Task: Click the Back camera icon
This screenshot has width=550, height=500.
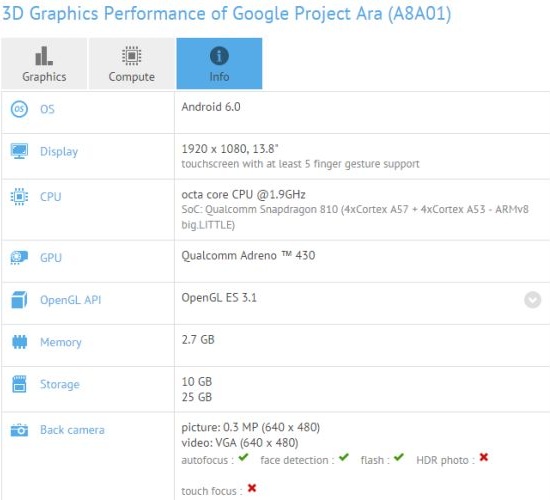Action: [x=19, y=430]
